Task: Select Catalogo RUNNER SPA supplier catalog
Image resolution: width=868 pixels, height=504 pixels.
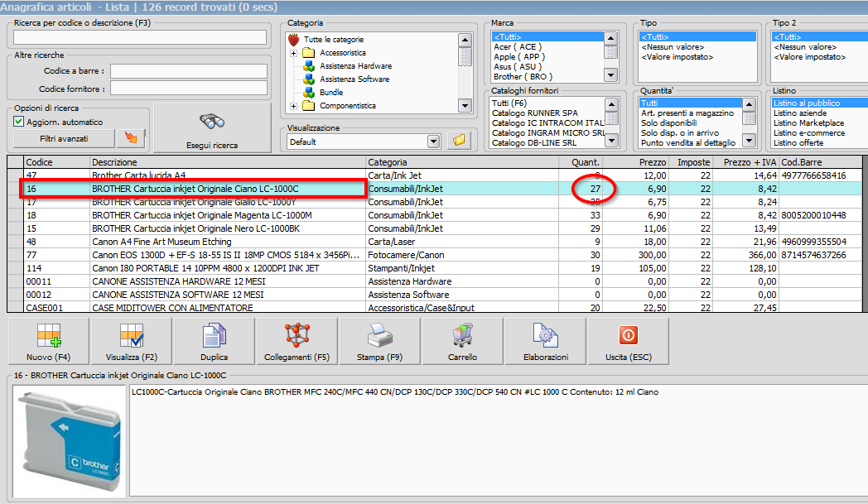Action: pos(534,113)
